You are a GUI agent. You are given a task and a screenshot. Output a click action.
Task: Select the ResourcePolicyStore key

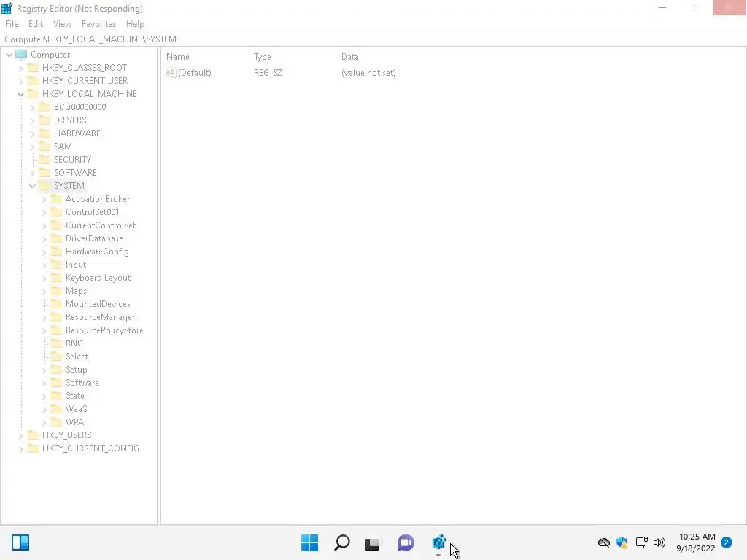coord(104,330)
